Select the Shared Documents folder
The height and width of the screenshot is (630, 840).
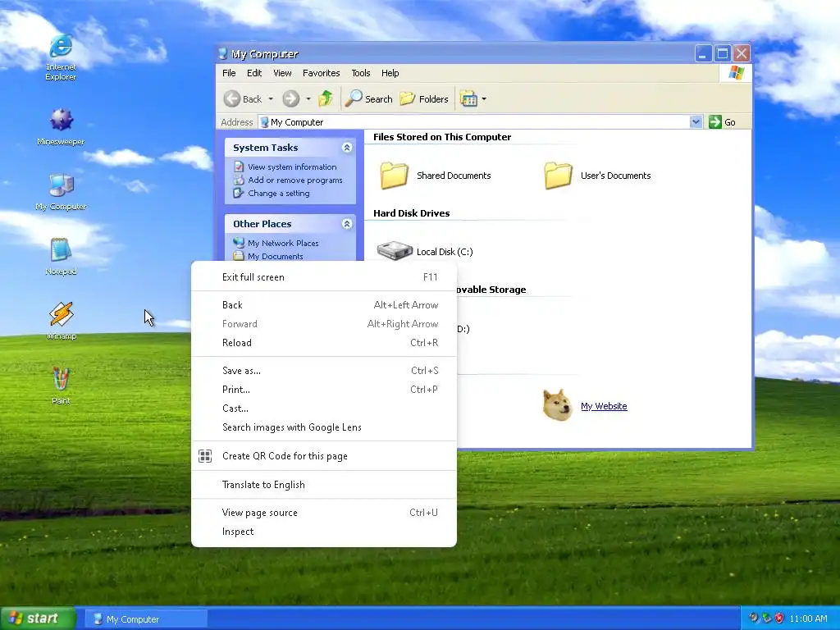point(435,176)
